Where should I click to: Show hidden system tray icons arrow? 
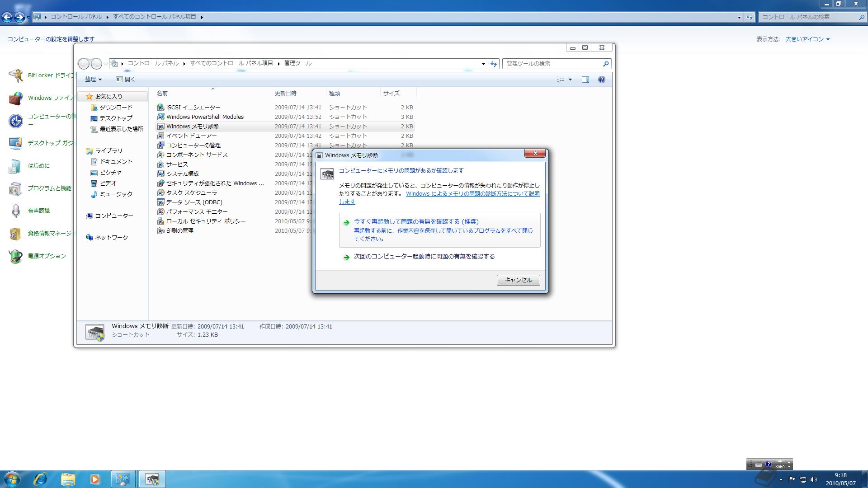[781, 479]
